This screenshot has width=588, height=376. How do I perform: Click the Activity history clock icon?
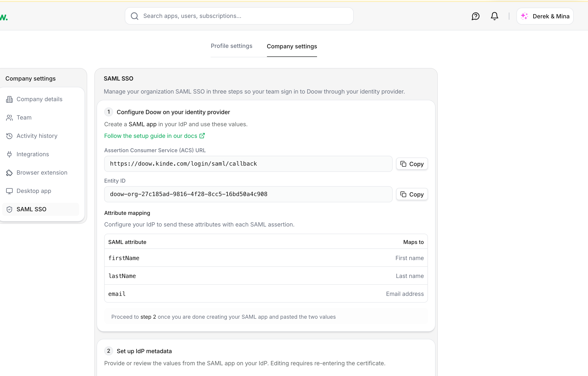click(x=9, y=136)
